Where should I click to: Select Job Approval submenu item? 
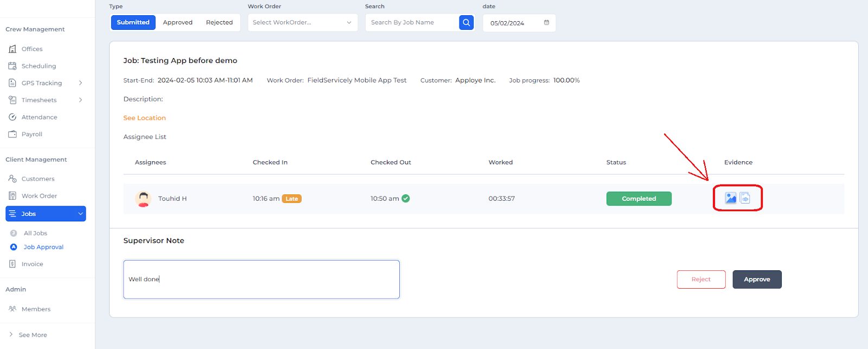43,247
